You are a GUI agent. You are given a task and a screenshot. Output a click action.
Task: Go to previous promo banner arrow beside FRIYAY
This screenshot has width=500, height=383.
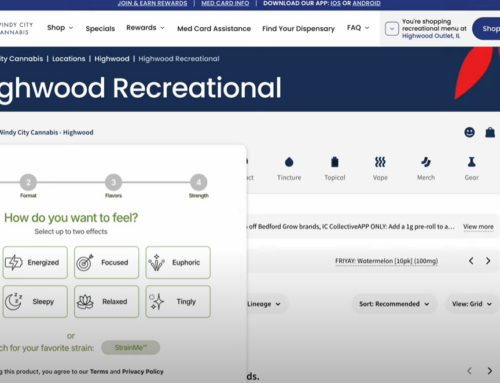pos(471,261)
